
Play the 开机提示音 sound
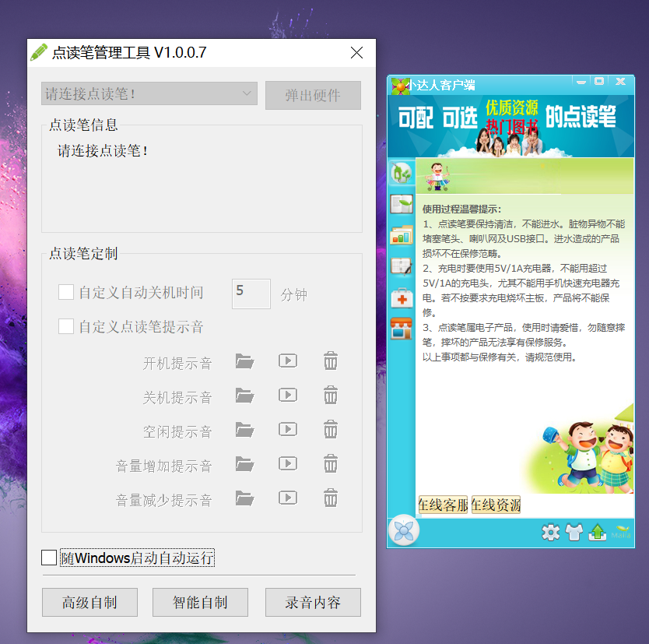(x=287, y=361)
